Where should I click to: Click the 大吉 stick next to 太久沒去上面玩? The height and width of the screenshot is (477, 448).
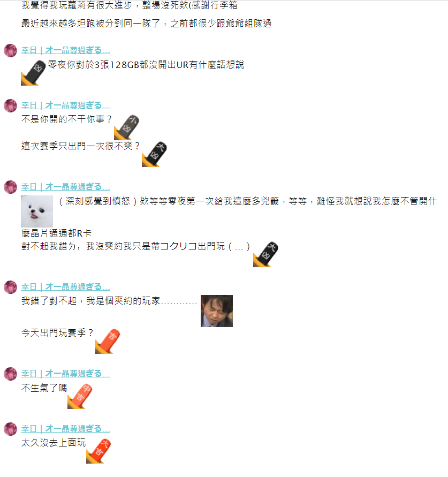pyautogui.click(x=98, y=451)
